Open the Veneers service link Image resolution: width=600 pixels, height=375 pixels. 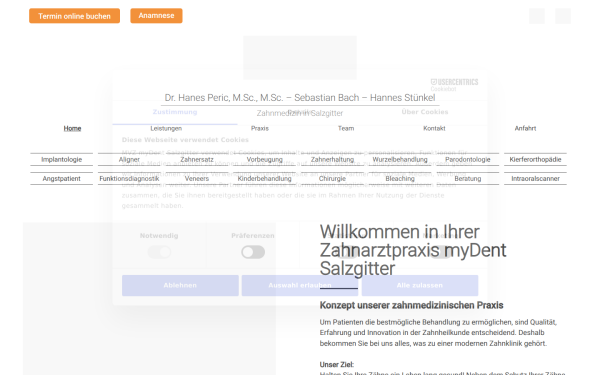point(197,179)
